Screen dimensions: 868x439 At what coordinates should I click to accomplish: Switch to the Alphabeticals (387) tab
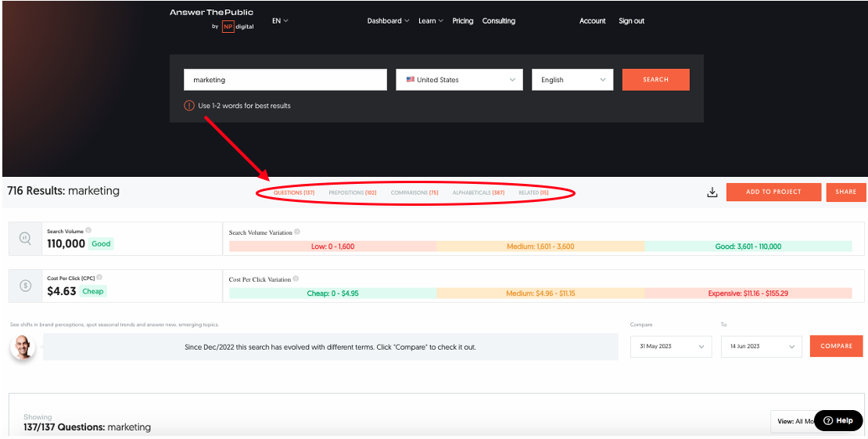(x=479, y=193)
